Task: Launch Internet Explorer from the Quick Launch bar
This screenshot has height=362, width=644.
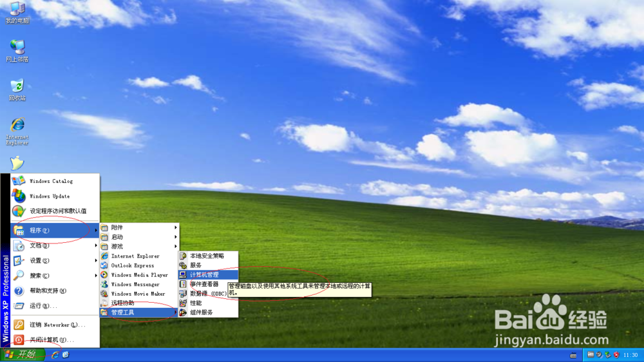Action: click(x=55, y=355)
